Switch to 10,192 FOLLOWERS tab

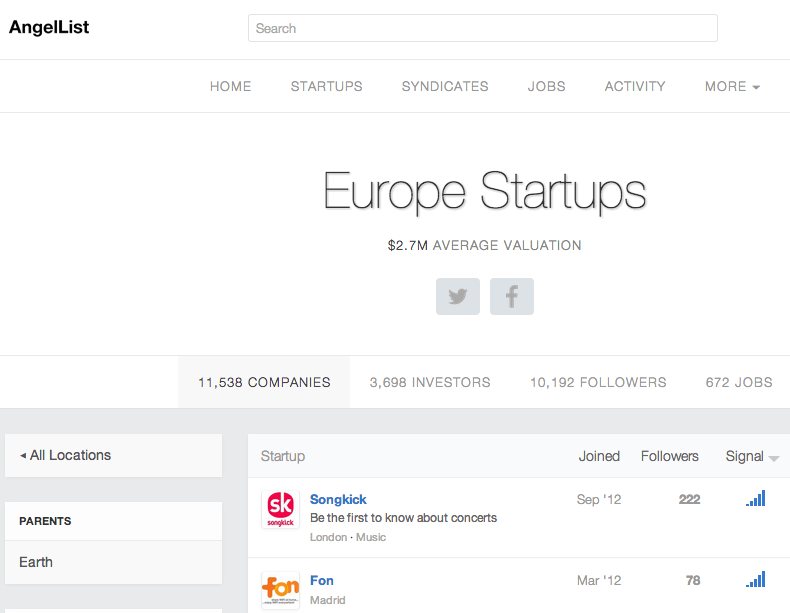pyautogui.click(x=598, y=382)
